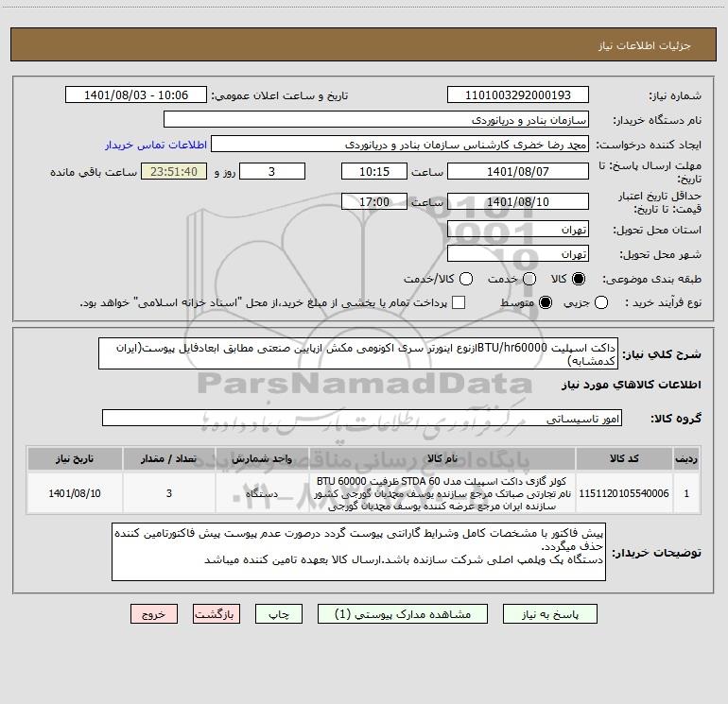Click the validity time field 17:00
This screenshot has height=704, width=728.
click(x=374, y=202)
